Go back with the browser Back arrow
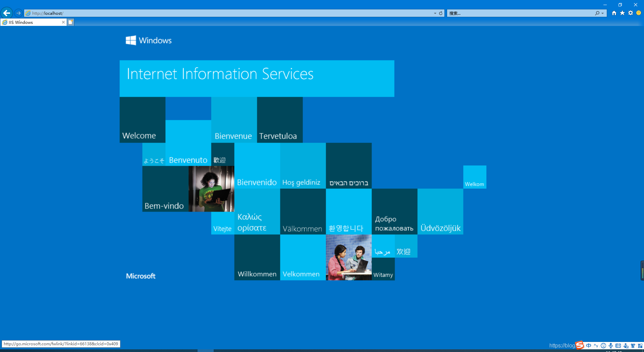644x352 pixels. pyautogui.click(x=7, y=13)
